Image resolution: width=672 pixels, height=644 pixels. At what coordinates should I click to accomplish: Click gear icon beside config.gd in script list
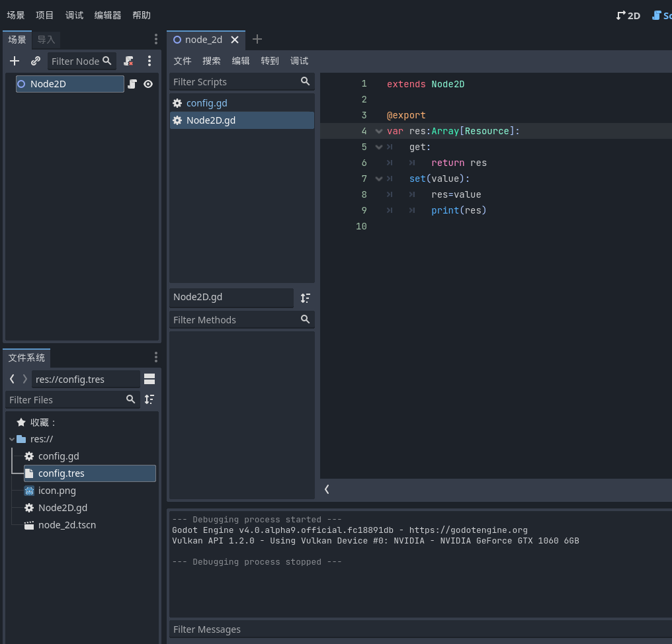coord(177,103)
